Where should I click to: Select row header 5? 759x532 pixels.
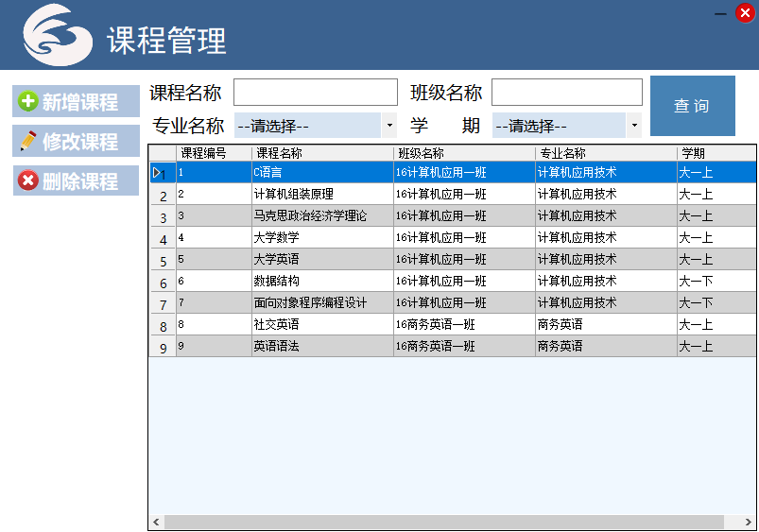(x=163, y=260)
